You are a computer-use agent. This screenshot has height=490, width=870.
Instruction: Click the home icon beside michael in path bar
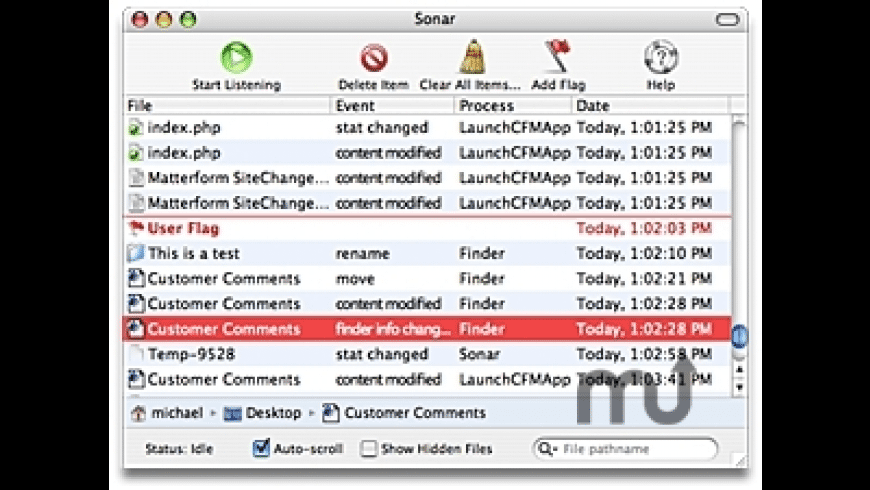tap(138, 413)
